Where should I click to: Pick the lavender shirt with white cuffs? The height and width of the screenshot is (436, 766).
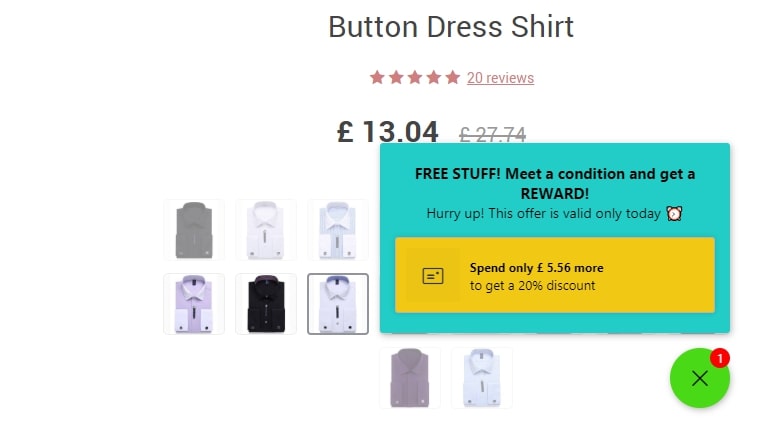pos(193,304)
